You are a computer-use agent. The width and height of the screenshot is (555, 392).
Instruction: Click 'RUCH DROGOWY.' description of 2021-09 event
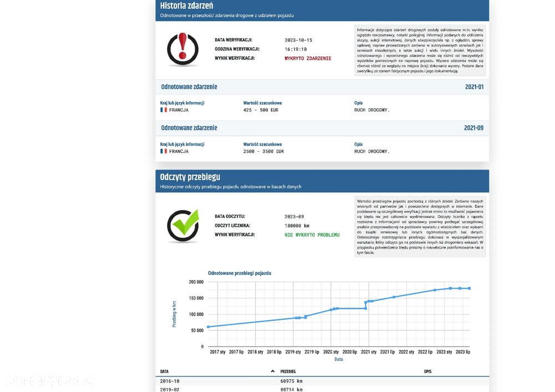tap(372, 151)
